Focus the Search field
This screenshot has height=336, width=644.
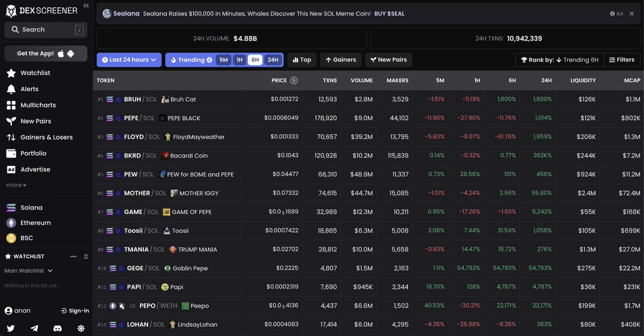coord(46,29)
